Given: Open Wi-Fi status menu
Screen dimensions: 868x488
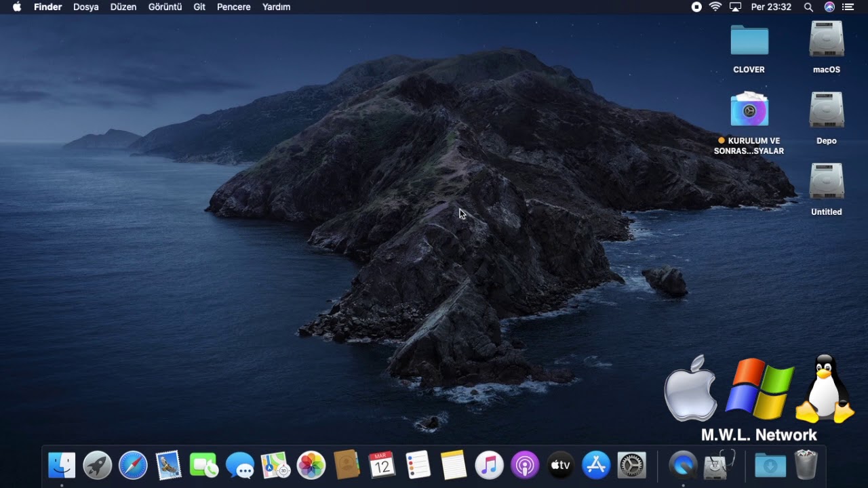Looking at the screenshot, I should tap(715, 7).
